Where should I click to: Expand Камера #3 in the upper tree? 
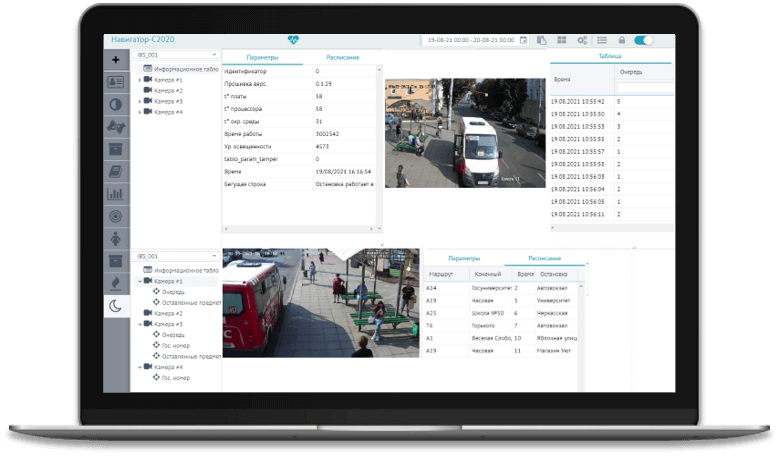pyautogui.click(x=140, y=101)
